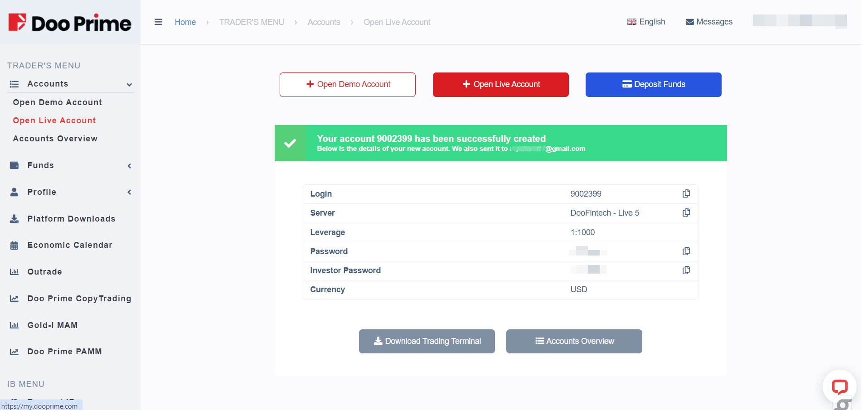Screen dimensions: 868x410
Task: Click the green success checkmark icon
Action: (x=290, y=143)
